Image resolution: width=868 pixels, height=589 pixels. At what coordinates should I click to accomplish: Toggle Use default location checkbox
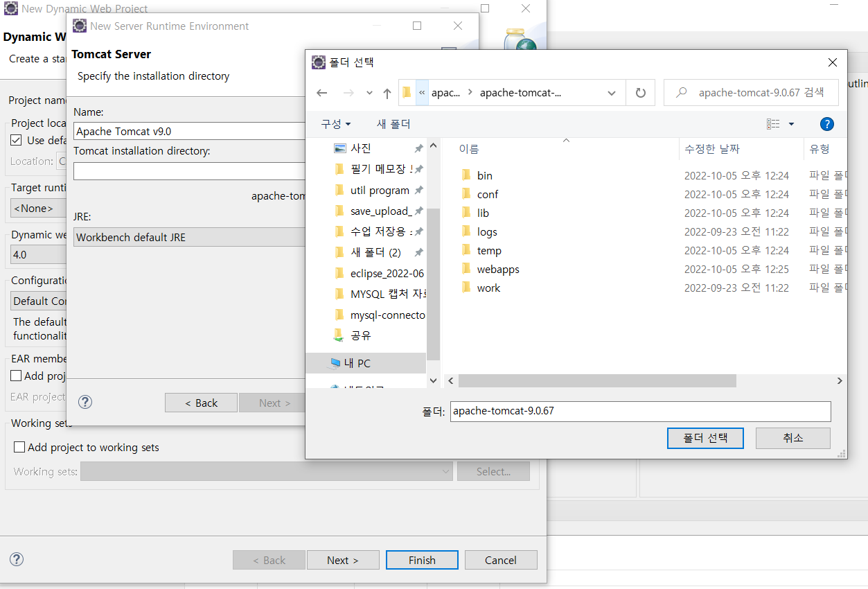(x=17, y=140)
